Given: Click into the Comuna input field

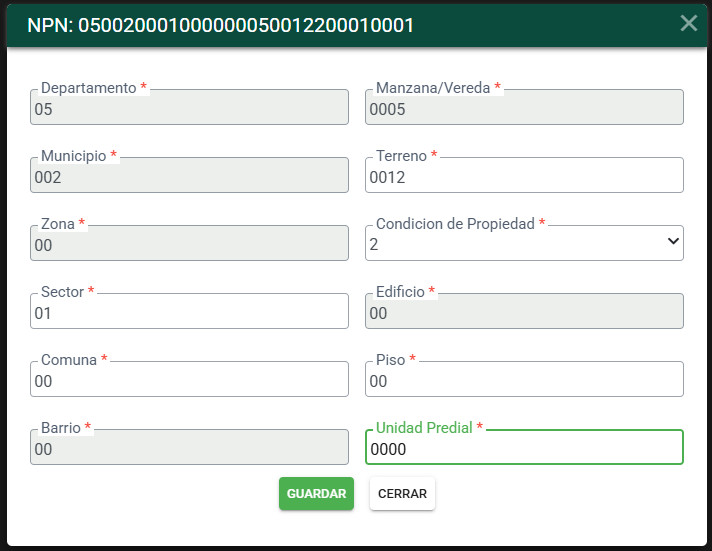Looking at the screenshot, I should click(x=189, y=379).
